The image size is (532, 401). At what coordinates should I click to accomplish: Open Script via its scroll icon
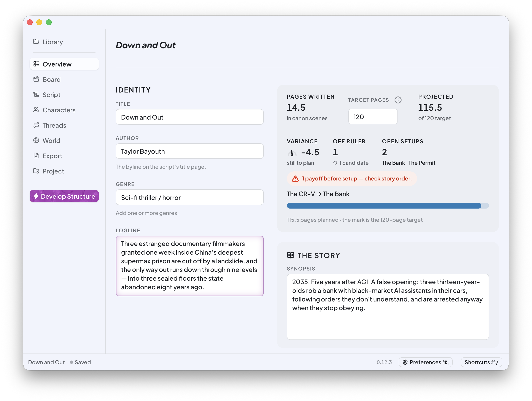coord(36,94)
